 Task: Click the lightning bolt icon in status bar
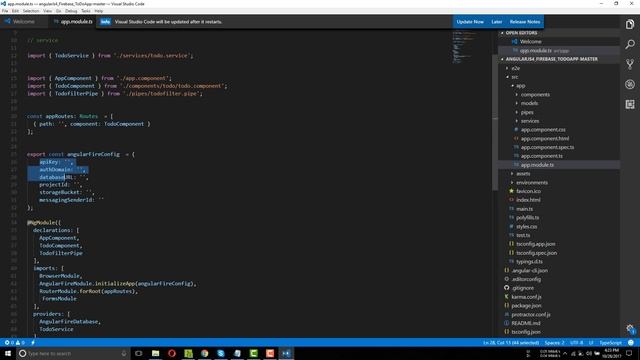click(33, 342)
